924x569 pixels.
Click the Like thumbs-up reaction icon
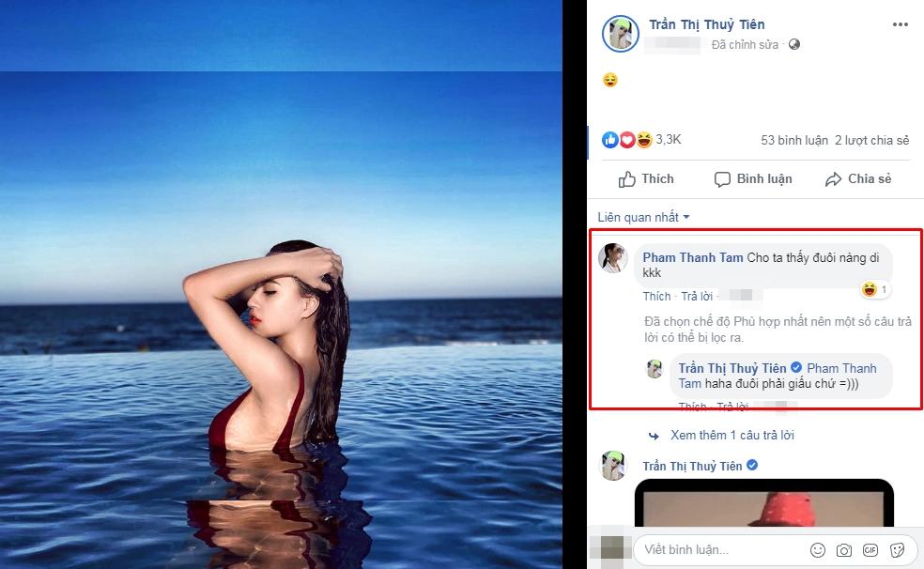(x=610, y=139)
